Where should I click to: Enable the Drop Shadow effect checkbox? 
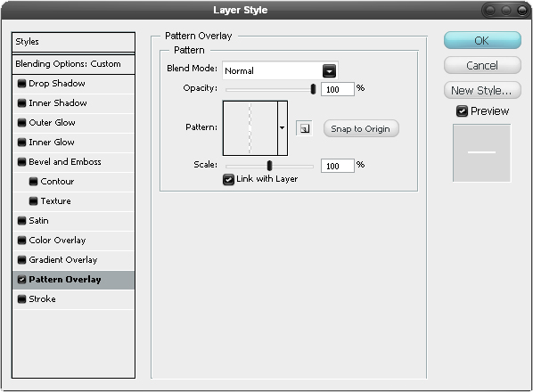21,84
